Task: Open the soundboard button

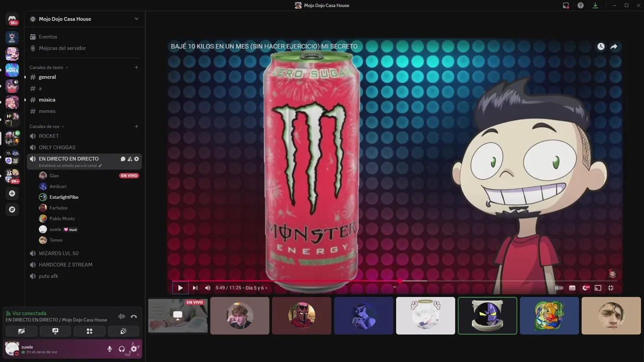Action: [124, 331]
